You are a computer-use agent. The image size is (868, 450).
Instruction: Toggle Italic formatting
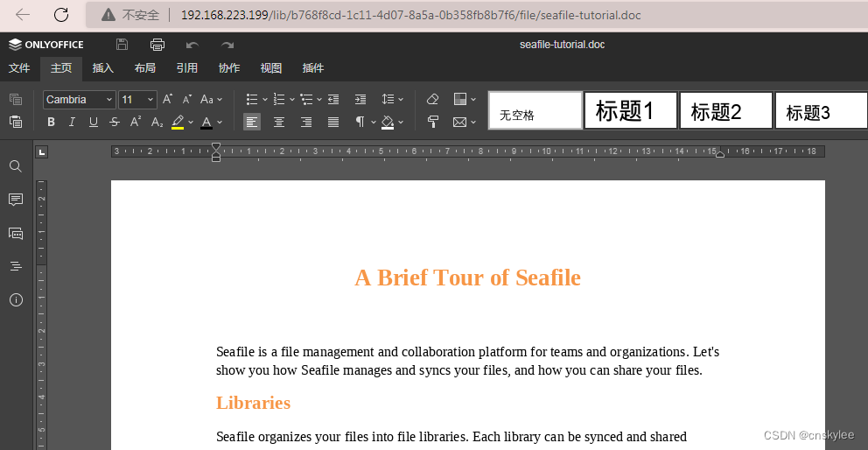pos(72,122)
